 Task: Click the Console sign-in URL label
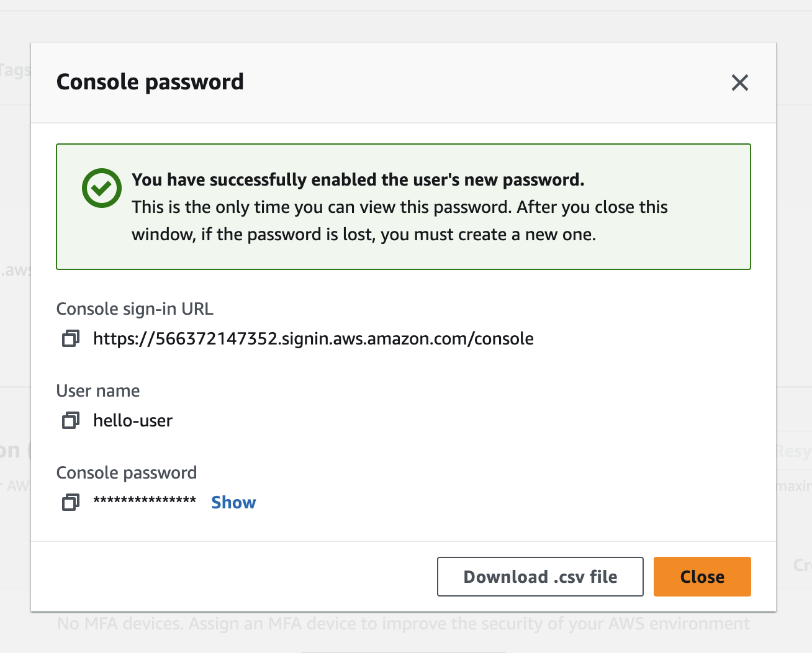[135, 309]
